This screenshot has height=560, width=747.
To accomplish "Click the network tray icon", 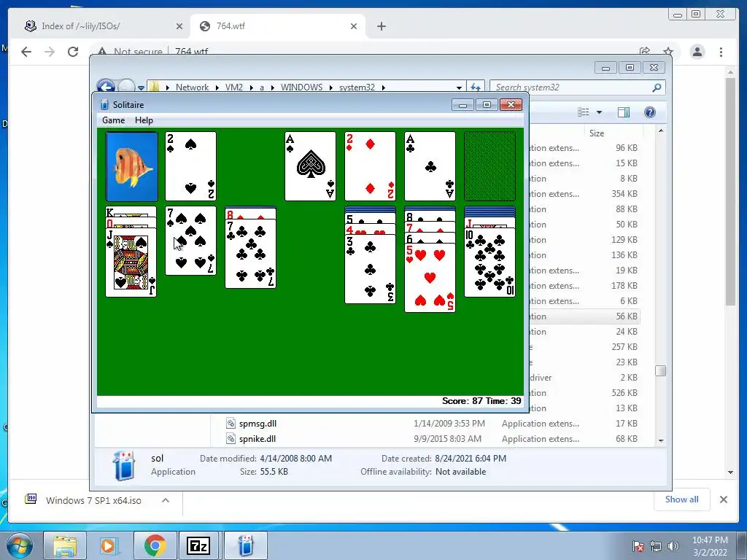I will pyautogui.click(x=656, y=546).
